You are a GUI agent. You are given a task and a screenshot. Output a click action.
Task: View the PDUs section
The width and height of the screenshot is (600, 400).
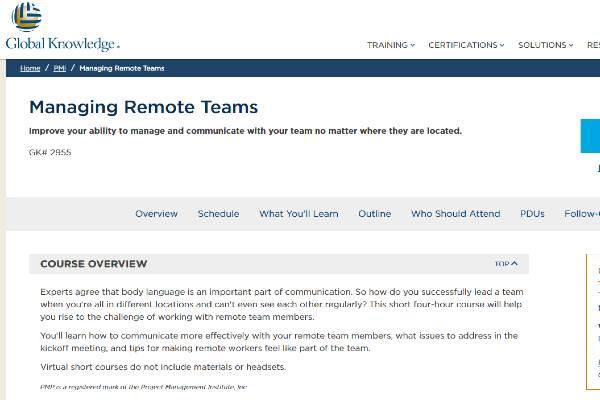532,214
